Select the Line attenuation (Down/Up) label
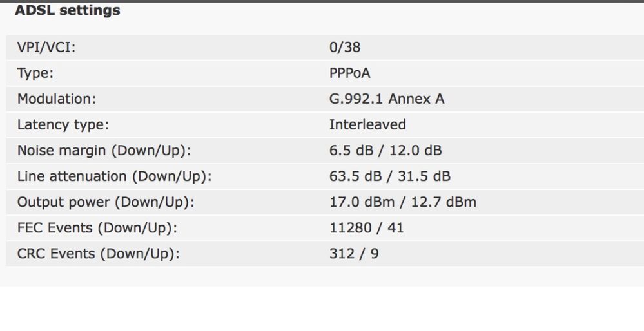The width and height of the screenshot is (644, 331). tap(114, 176)
